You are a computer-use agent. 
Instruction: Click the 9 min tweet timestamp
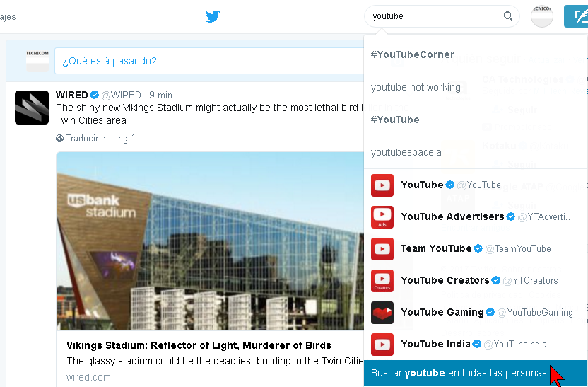tap(161, 95)
